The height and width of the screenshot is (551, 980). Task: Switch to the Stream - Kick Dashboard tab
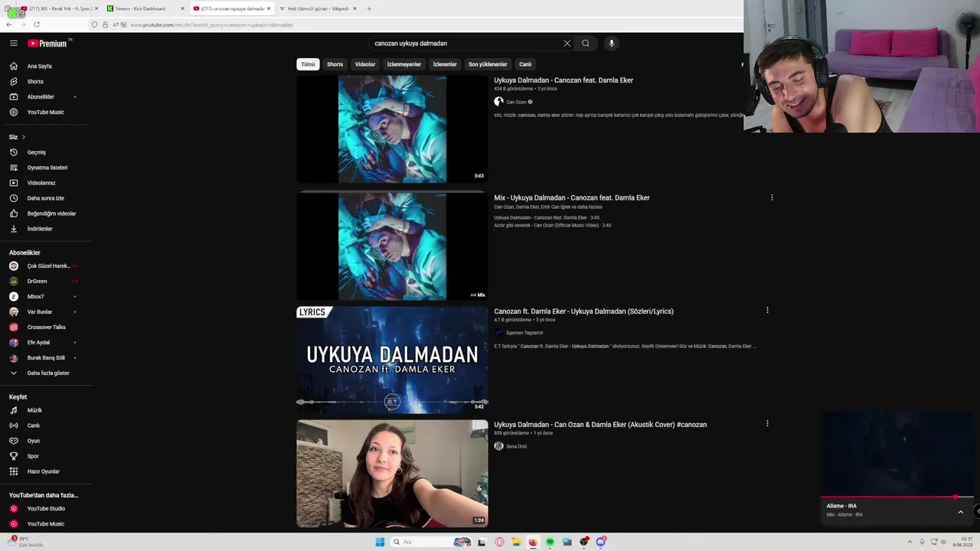pyautogui.click(x=144, y=8)
